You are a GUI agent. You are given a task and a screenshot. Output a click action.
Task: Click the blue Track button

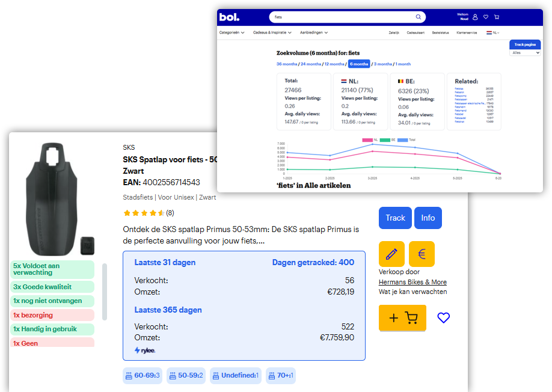pyautogui.click(x=395, y=218)
